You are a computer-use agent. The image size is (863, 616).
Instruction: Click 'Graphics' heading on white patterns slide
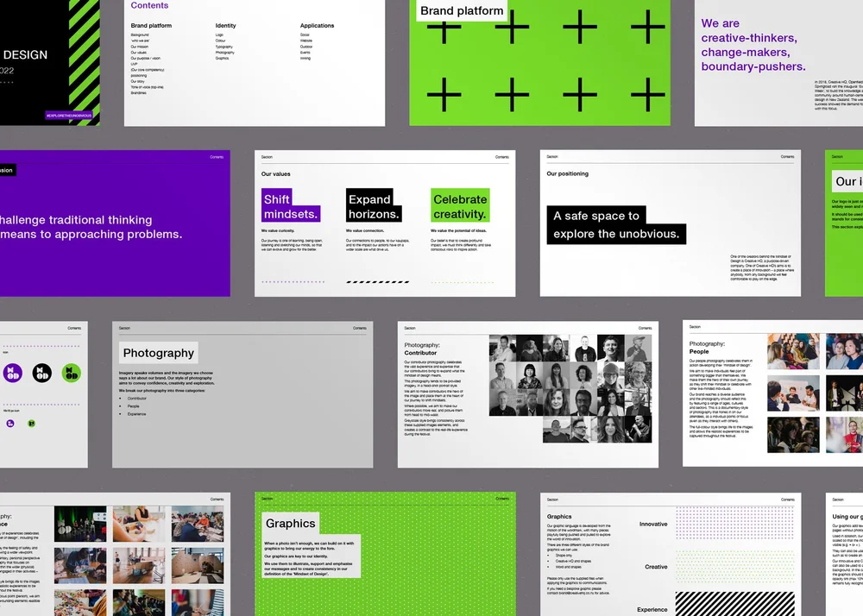(x=559, y=517)
